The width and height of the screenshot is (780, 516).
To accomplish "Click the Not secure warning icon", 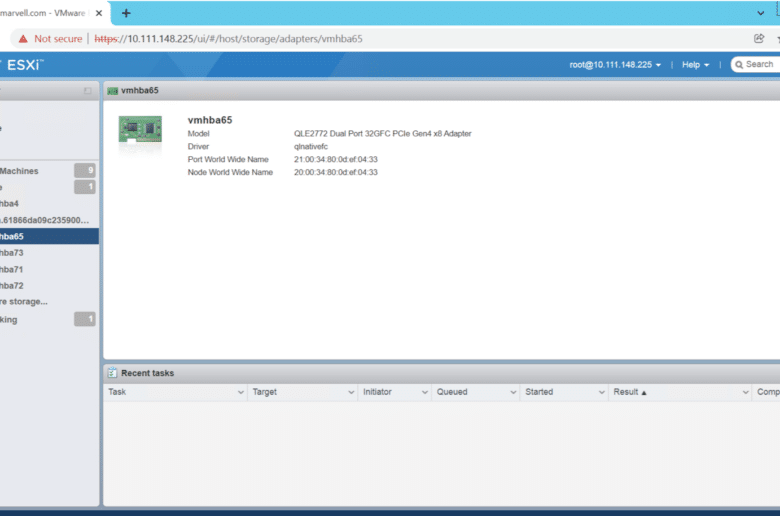I will pyautogui.click(x=23, y=39).
